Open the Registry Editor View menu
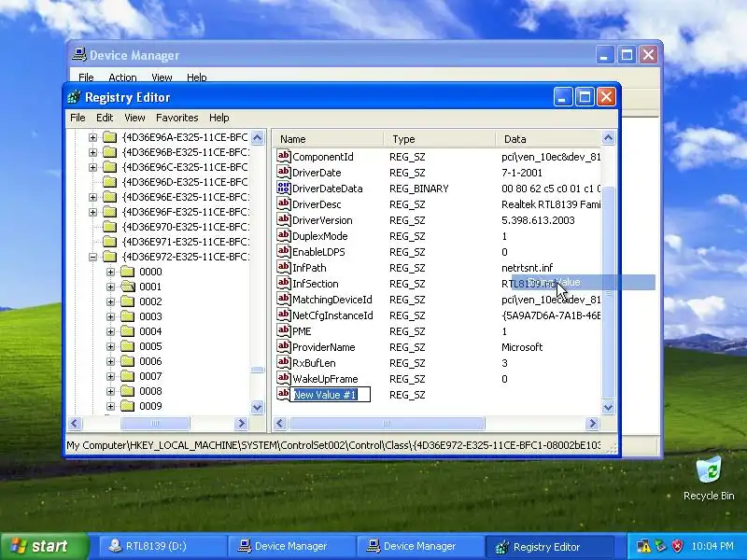 [134, 118]
